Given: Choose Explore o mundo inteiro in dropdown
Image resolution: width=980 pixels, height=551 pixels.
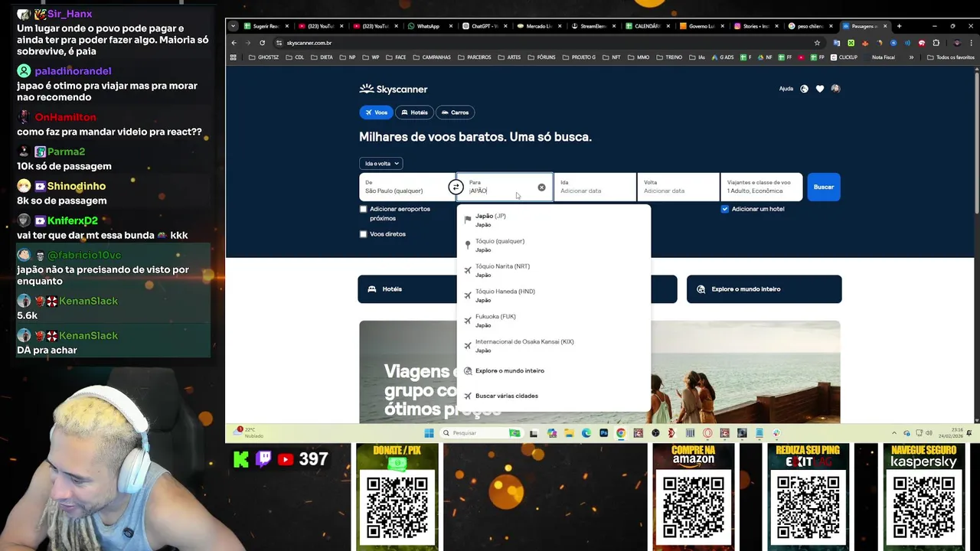Looking at the screenshot, I should 554,370.
